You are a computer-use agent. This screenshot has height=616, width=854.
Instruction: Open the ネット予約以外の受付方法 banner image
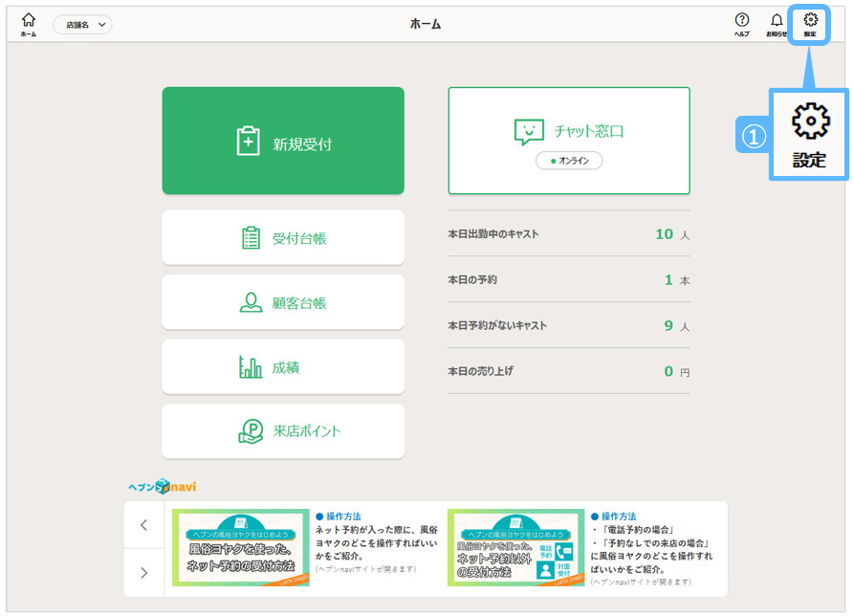point(515,548)
